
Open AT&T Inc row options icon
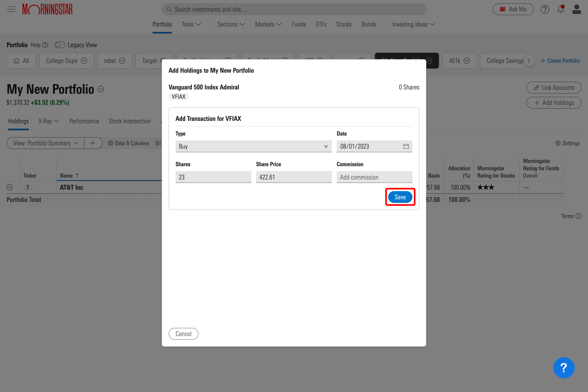click(x=10, y=187)
